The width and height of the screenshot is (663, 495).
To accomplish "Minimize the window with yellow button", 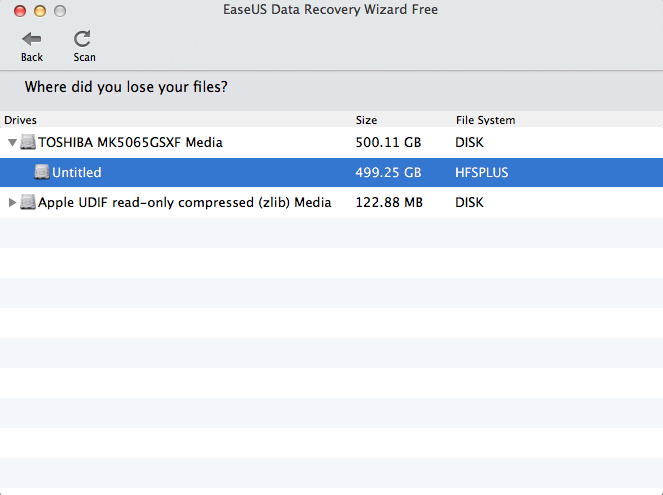I will pyautogui.click(x=40, y=11).
